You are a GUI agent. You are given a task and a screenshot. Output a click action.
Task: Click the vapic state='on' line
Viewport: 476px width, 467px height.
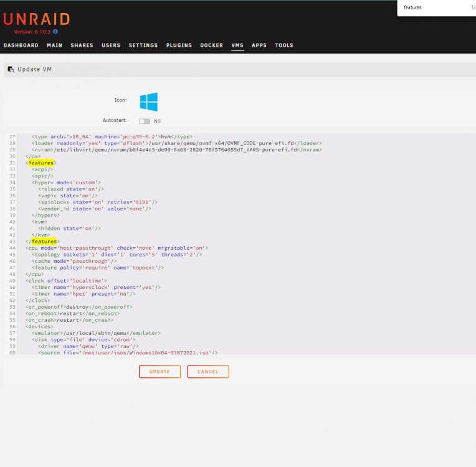[x=68, y=196]
